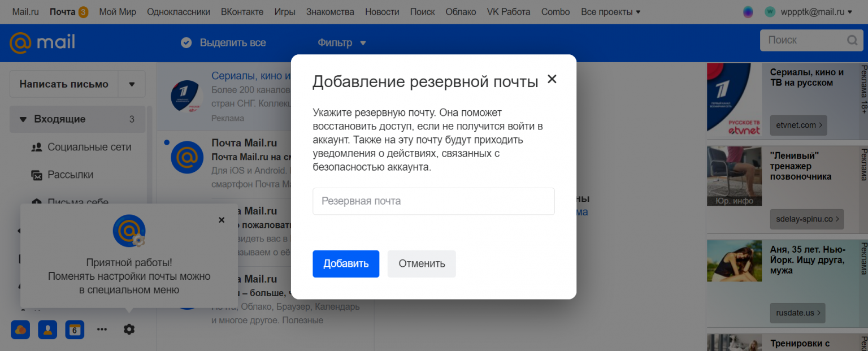
Task: Click the theme circle icon near the account name
Action: 748,11
